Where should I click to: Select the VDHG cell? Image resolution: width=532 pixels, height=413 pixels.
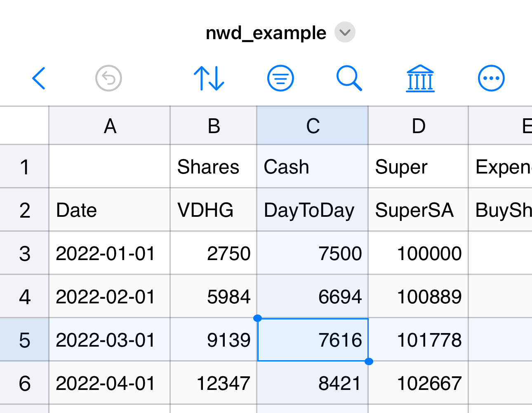[214, 210]
